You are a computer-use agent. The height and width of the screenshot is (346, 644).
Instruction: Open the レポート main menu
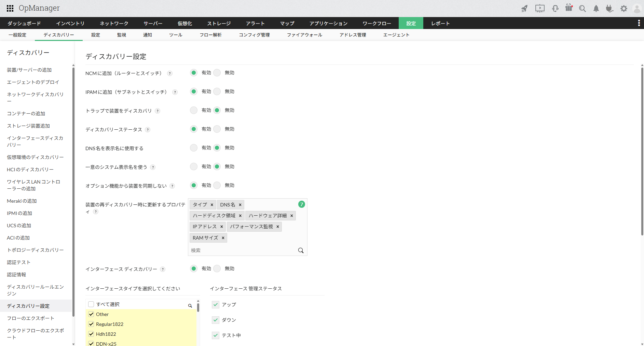pos(440,23)
